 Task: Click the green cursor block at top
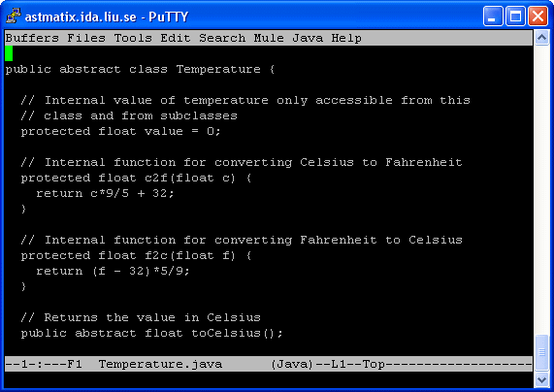pos(9,53)
